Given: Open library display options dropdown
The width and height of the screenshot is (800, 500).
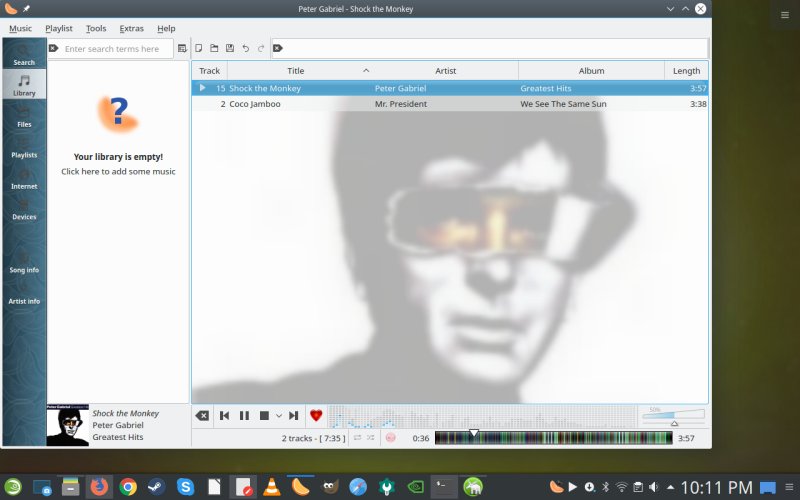Looking at the screenshot, I should [x=182, y=48].
